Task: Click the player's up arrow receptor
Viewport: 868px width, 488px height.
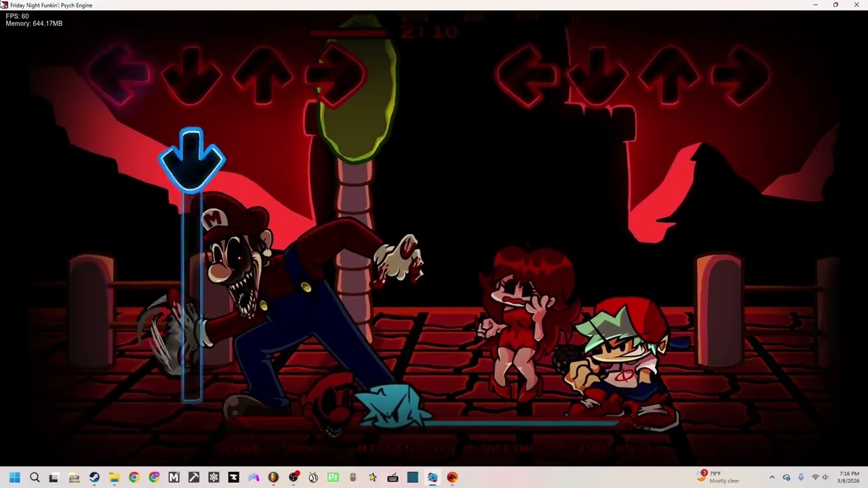Action: click(670, 76)
